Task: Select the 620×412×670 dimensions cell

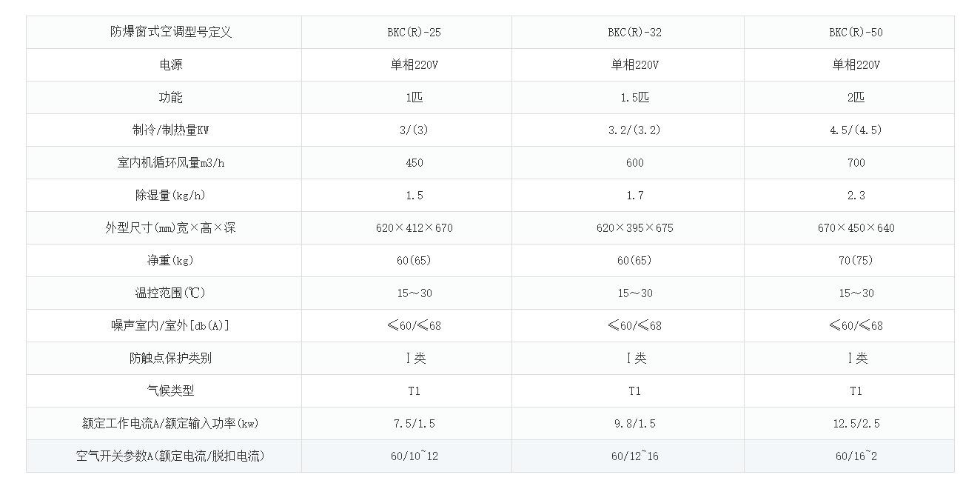Action: (414, 228)
